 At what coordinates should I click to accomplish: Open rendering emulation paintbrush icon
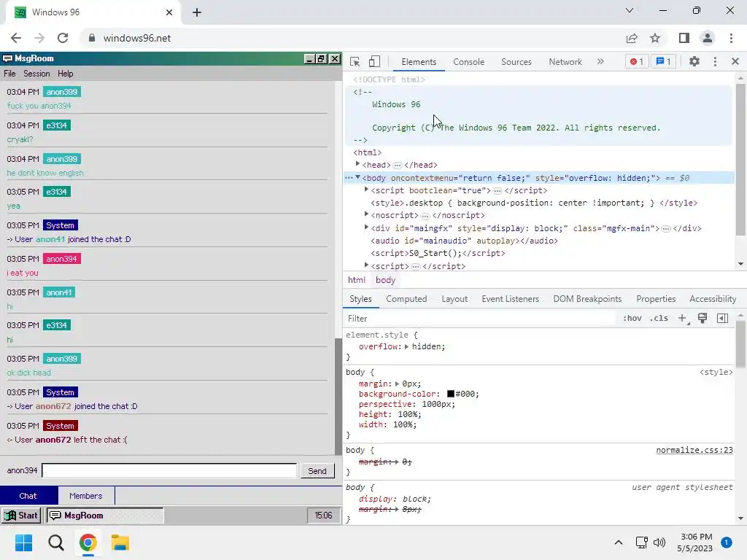pos(703,318)
